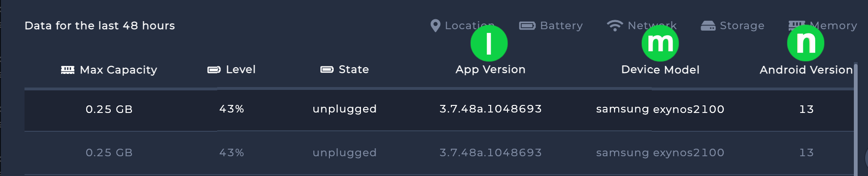Click the Memory chip icon
The height and width of the screenshot is (176, 868).
(x=796, y=24)
